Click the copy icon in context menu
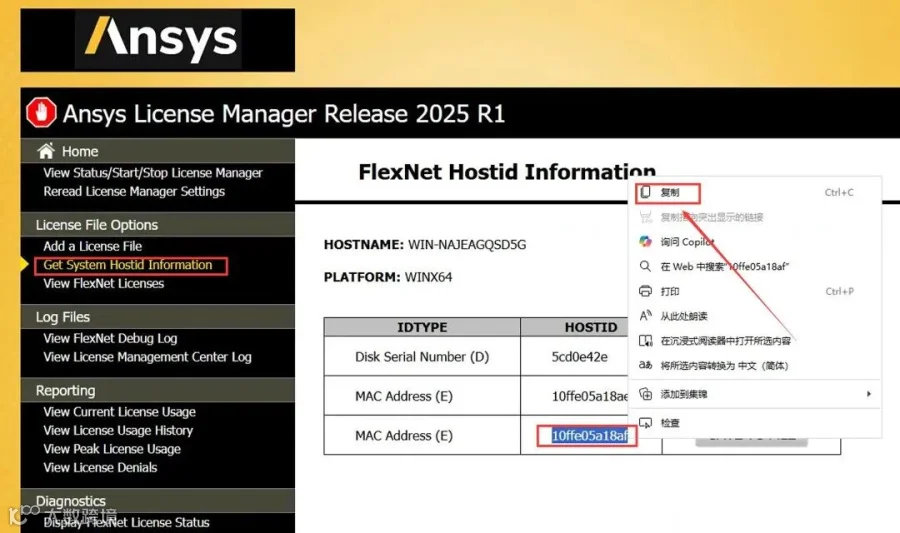Image resolution: width=900 pixels, height=533 pixels. click(645, 192)
